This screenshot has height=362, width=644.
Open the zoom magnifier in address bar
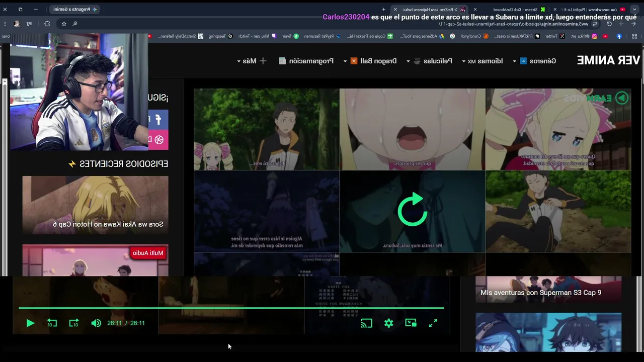(75, 24)
